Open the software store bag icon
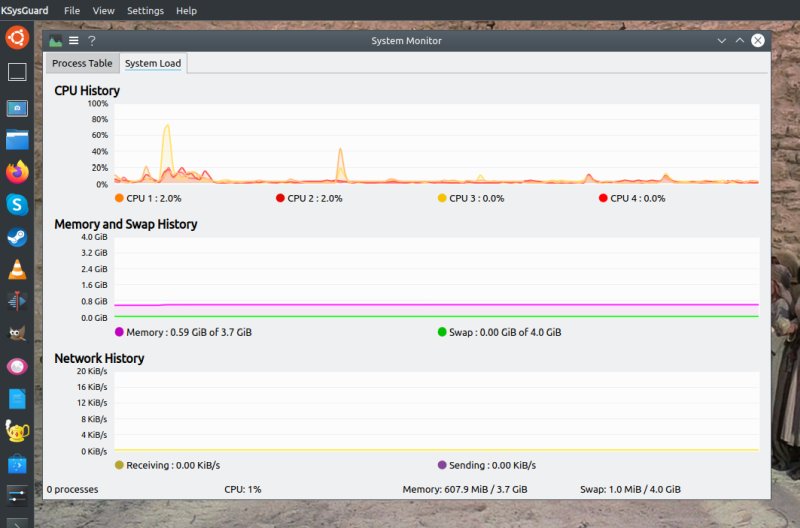The image size is (800, 528). (x=17, y=464)
